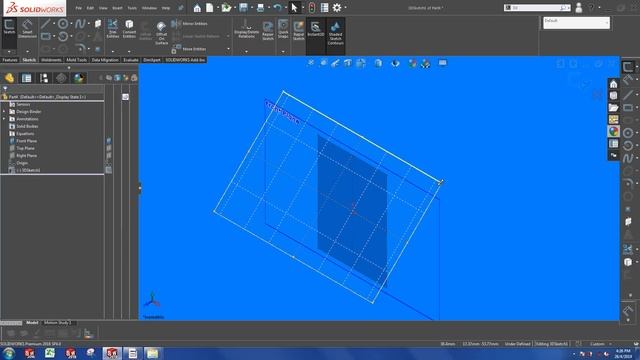Open the Tools menu
This screenshot has height=360, width=640.
click(132, 8)
